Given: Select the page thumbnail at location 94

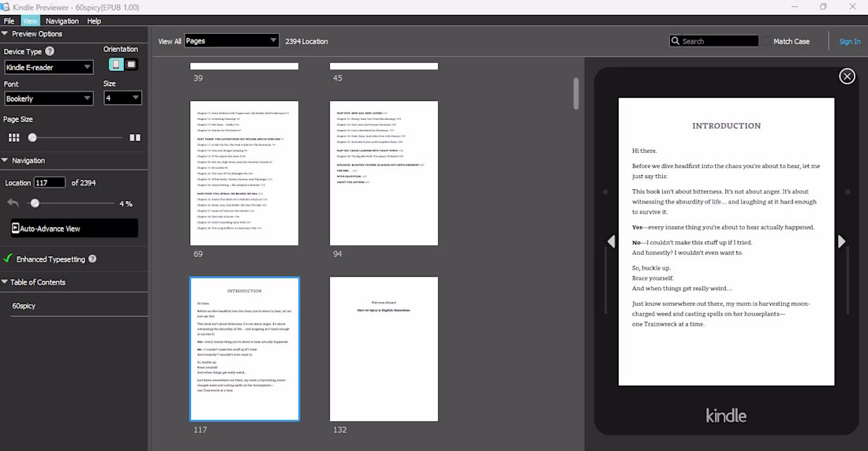Looking at the screenshot, I should [383, 173].
